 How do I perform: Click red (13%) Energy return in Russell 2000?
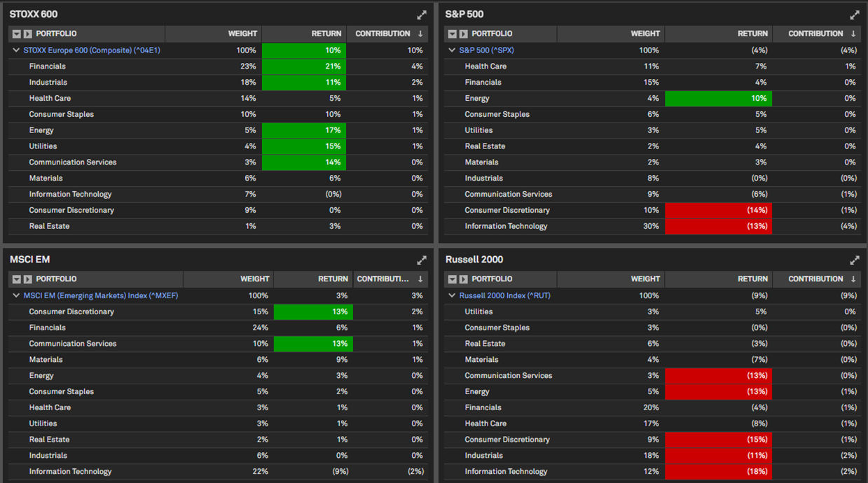718,392
